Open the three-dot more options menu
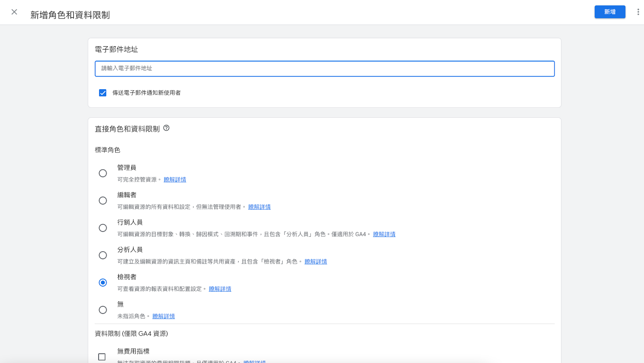This screenshot has height=363, width=644. click(x=638, y=12)
